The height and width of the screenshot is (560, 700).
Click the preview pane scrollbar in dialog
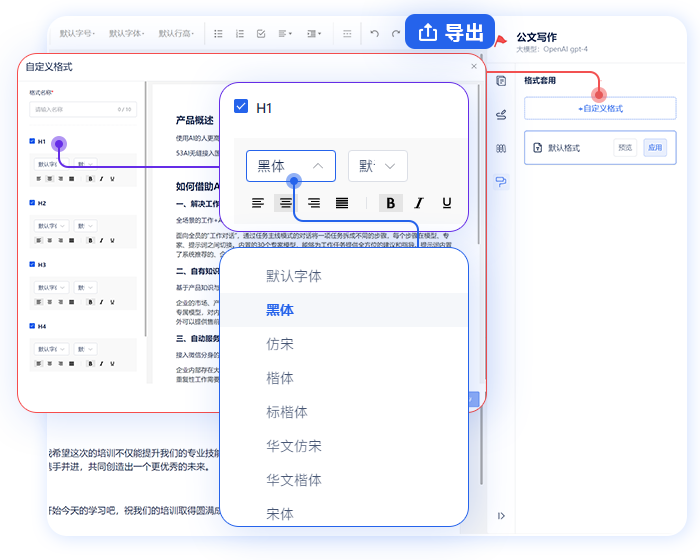[x=479, y=164]
